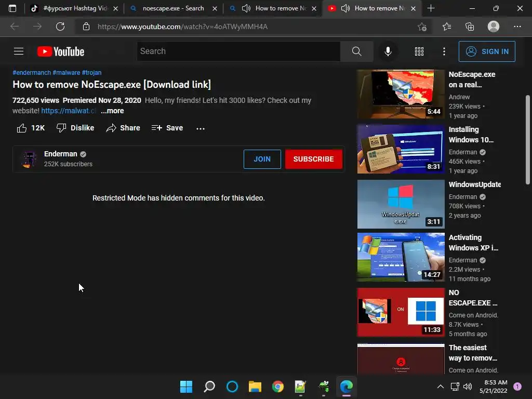
Task: Open the Edge browser taskbar icon
Action: [x=347, y=387]
